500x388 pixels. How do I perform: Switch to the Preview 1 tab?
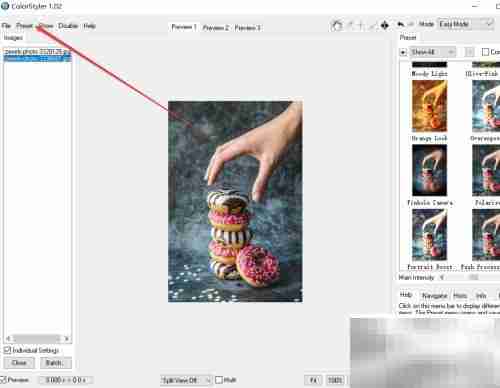coord(183,27)
